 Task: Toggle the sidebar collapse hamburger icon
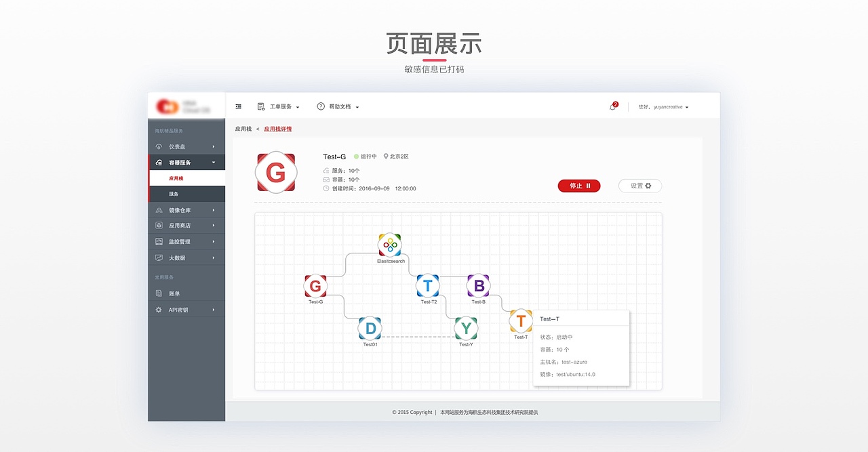point(238,106)
